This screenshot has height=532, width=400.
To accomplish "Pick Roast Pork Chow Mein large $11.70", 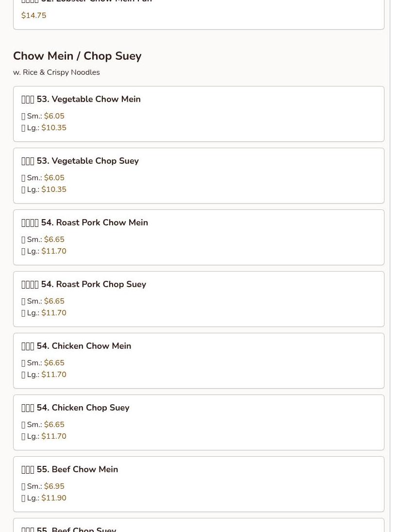I will pos(44,251).
